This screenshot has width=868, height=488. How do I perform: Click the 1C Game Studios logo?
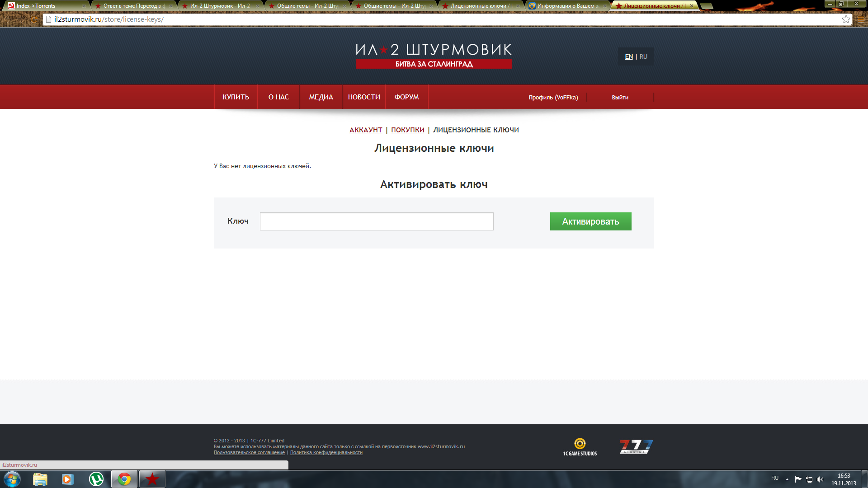point(580,447)
